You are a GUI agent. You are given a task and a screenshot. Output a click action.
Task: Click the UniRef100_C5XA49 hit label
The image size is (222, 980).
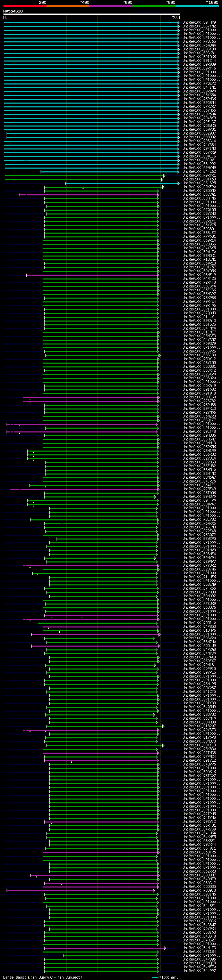(x=199, y=386)
